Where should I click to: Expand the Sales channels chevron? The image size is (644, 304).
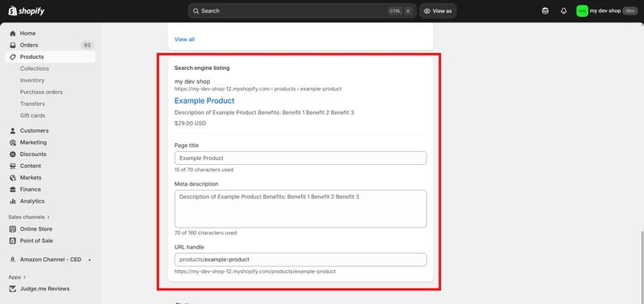(x=48, y=217)
